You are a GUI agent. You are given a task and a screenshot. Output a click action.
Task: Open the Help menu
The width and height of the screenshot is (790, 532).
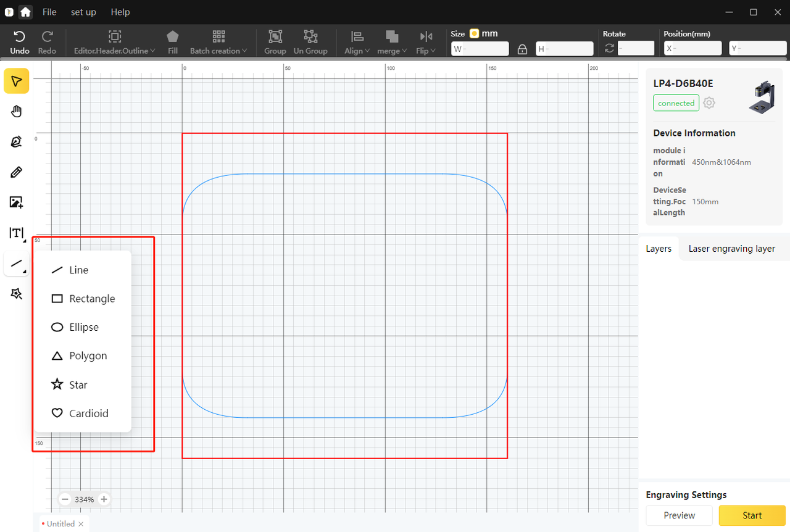(x=120, y=12)
